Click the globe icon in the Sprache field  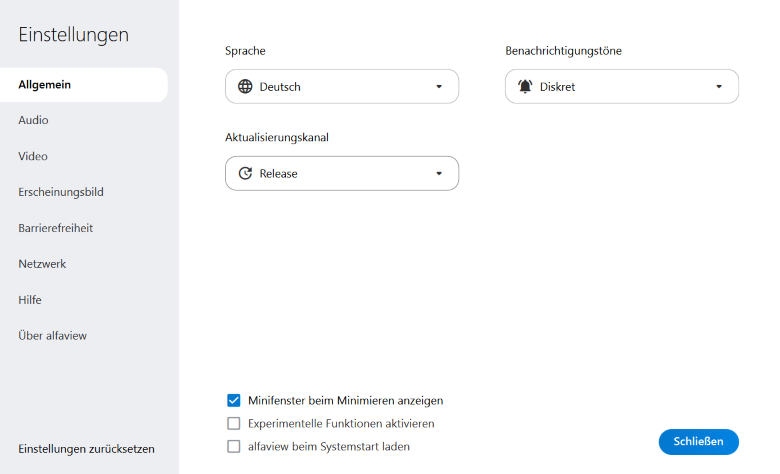click(245, 87)
